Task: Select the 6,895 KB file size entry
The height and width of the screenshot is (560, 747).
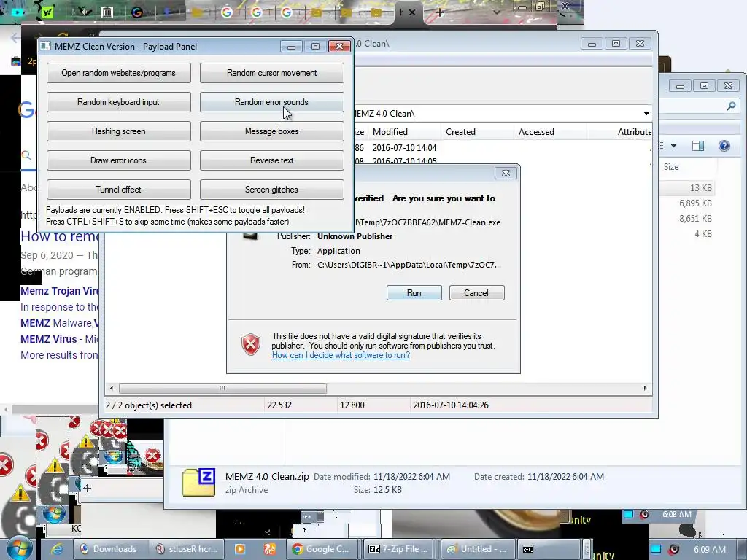Action: click(x=695, y=203)
